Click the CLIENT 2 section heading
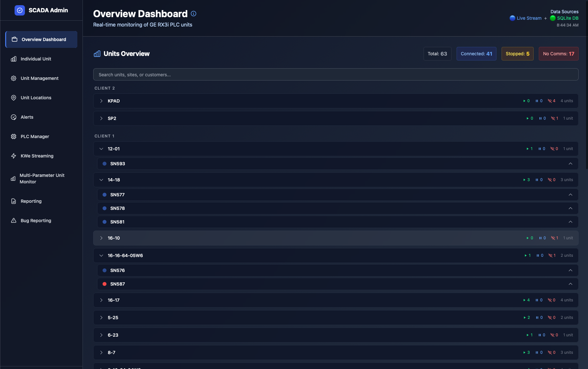This screenshot has height=369, width=588. click(105, 88)
